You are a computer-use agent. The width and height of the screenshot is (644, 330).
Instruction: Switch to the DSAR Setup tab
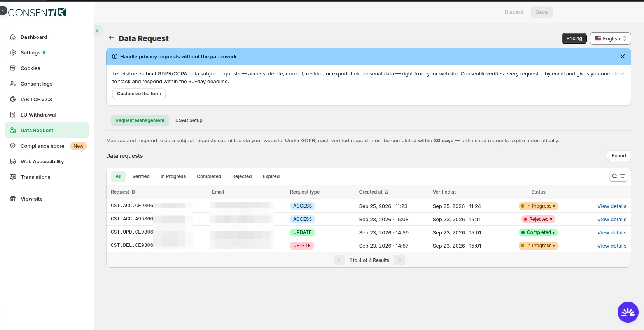(x=189, y=120)
